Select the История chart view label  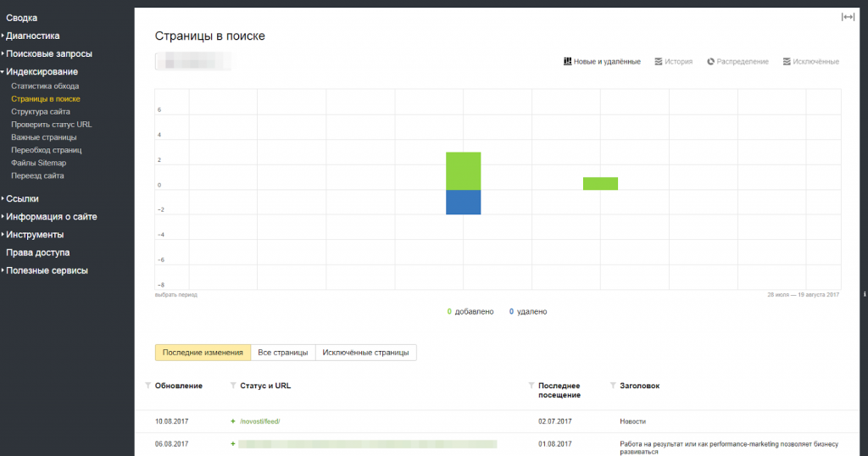[679, 61]
